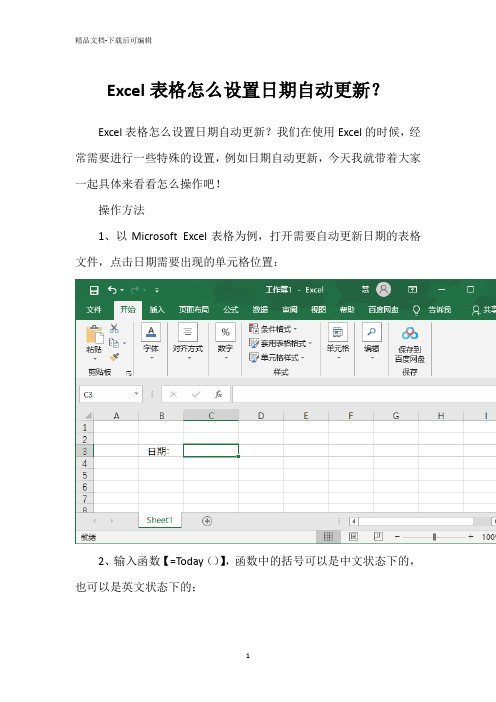496x702 pixels.
Task: Open the 文件 menu tab
Action: (94, 309)
